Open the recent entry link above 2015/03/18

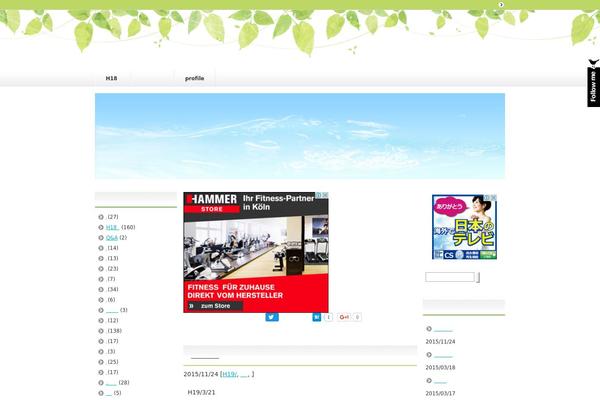pyautogui.click(x=443, y=355)
